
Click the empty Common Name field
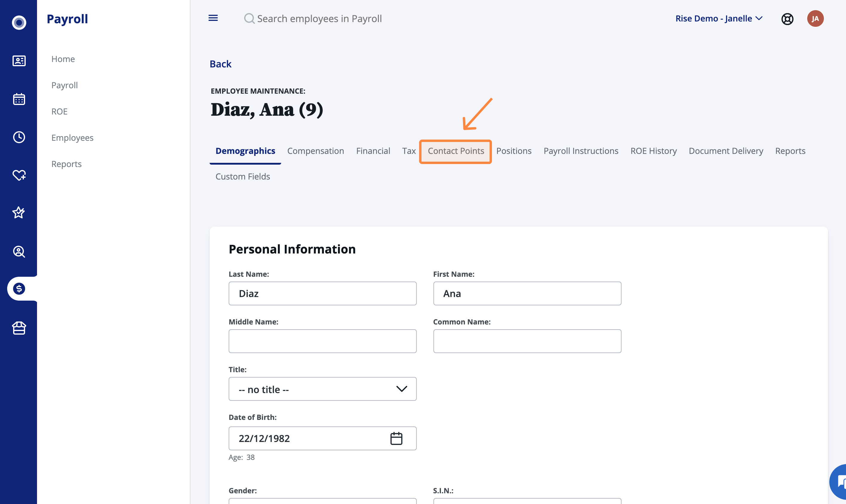click(x=527, y=341)
